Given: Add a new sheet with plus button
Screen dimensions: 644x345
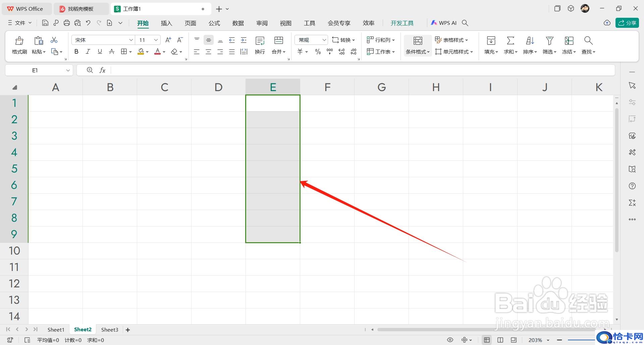Looking at the screenshot, I should (x=128, y=330).
